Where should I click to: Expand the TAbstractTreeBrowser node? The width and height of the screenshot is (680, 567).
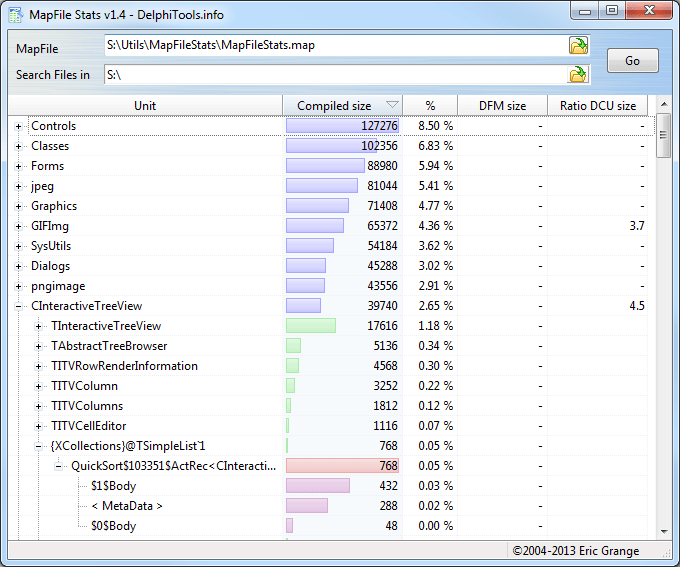[38, 346]
